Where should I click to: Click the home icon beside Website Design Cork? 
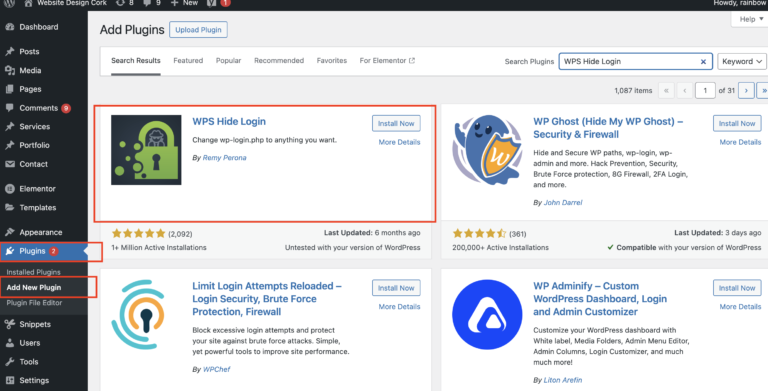(28, 3)
